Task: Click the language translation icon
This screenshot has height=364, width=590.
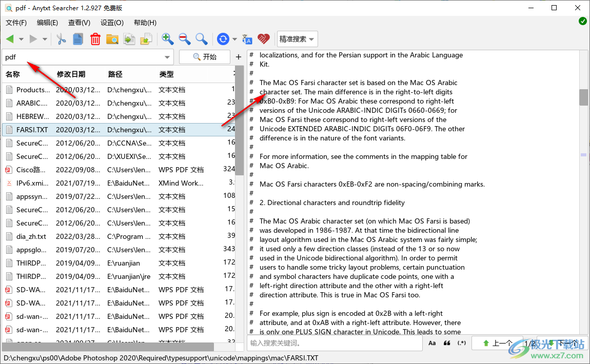Action: pos(247,38)
